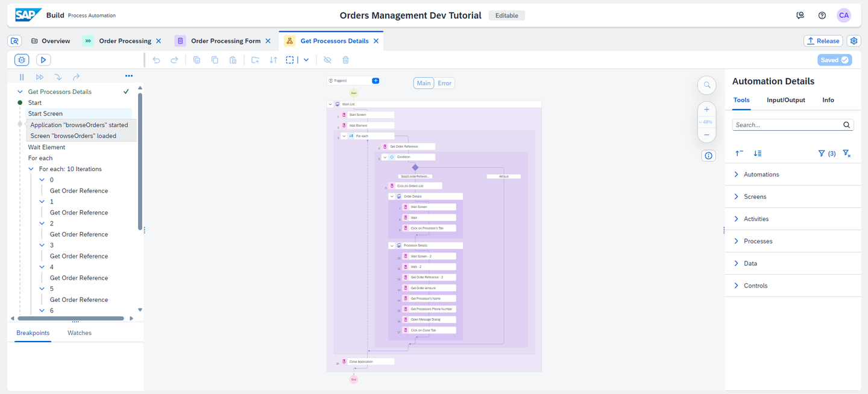Click the up-down arrows reorder icon
868x394 pixels.
pyautogui.click(x=273, y=60)
